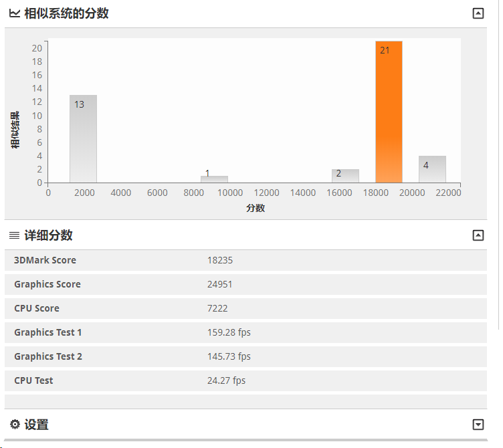Select the Graphics Test 1 row
503x448 pixels.
point(245,332)
